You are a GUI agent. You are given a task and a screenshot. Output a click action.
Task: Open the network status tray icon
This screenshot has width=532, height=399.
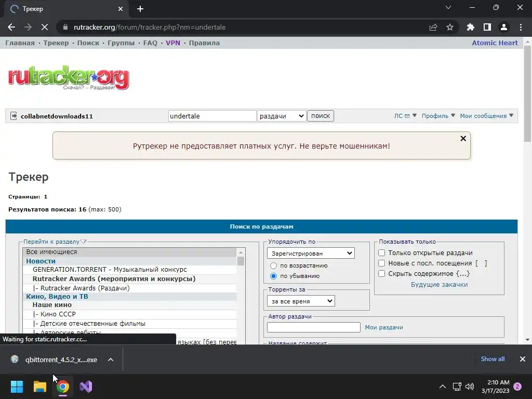(457, 387)
